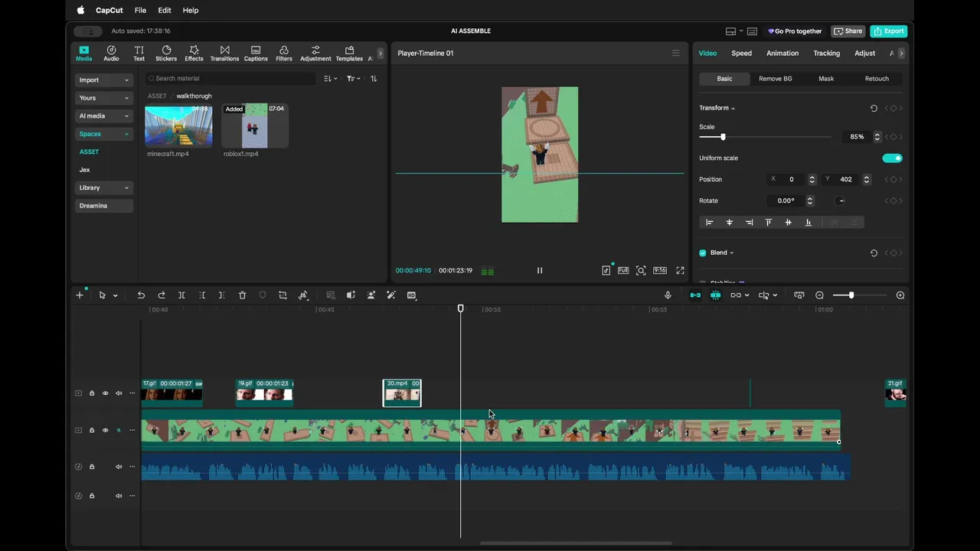
Task: Toggle main track magnet snapping
Action: (695, 295)
